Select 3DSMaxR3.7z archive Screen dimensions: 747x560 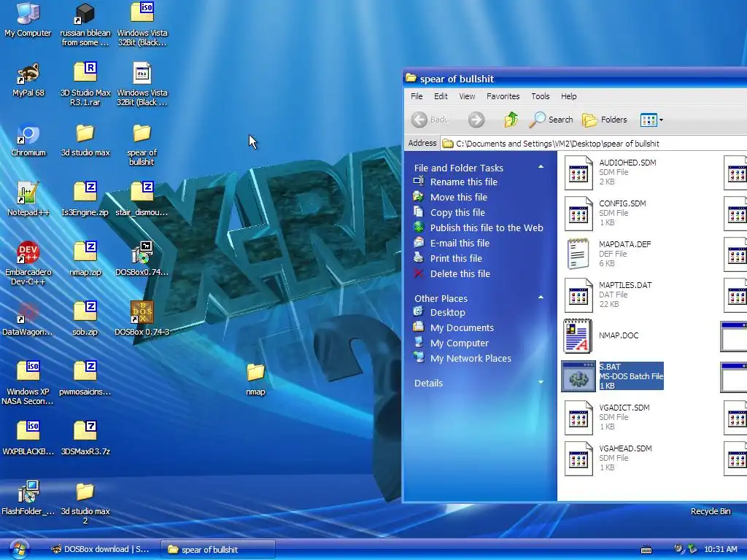85,438
